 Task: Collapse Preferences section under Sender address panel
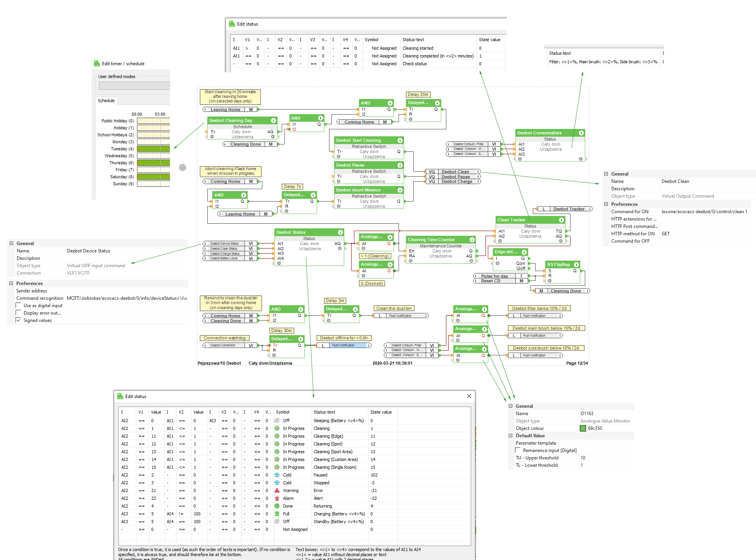pos(11,283)
